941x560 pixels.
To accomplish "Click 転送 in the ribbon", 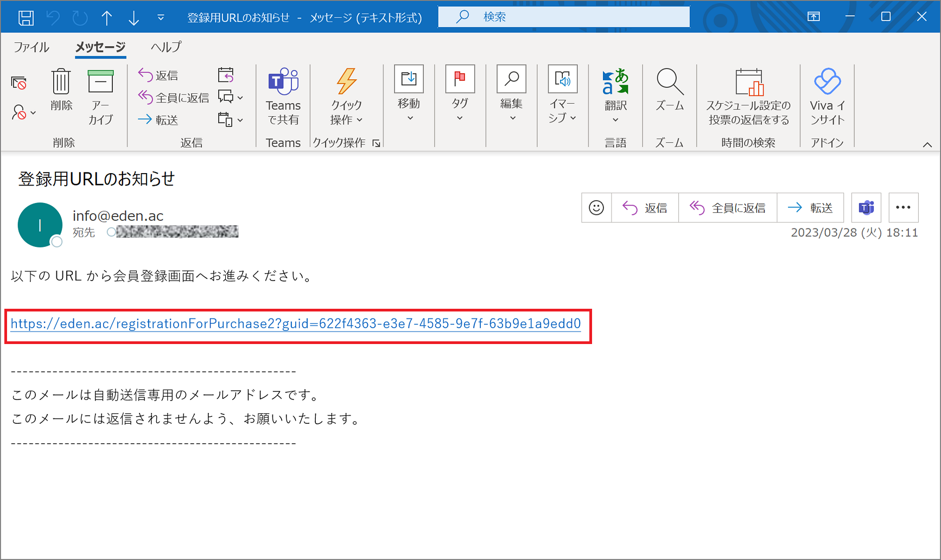I will point(158,119).
